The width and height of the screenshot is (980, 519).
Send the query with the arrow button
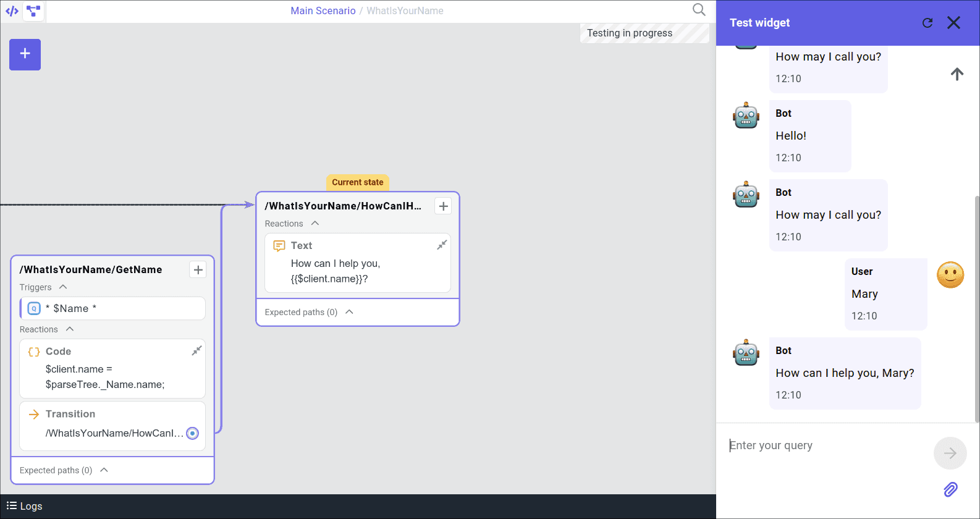coord(950,454)
